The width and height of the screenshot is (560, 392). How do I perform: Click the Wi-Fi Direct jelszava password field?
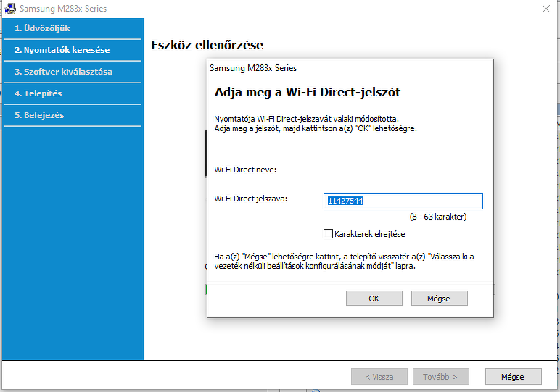click(403, 201)
